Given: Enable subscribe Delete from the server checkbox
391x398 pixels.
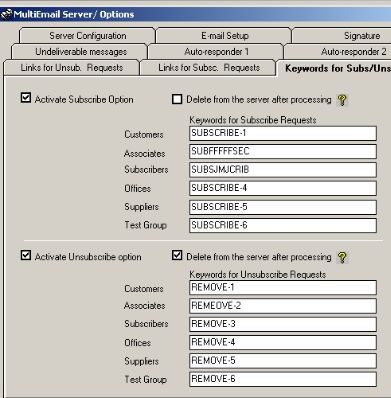Looking at the screenshot, I should tap(177, 99).
